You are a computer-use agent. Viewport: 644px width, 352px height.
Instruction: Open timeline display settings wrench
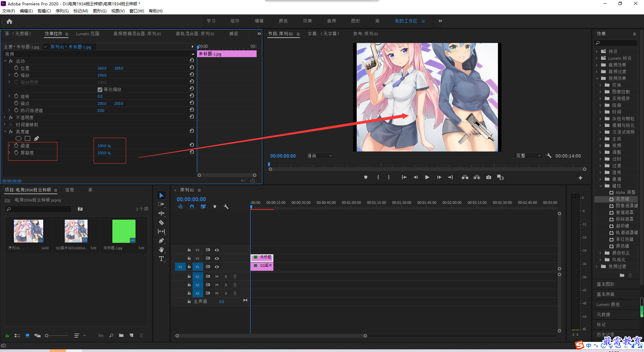coord(226,207)
